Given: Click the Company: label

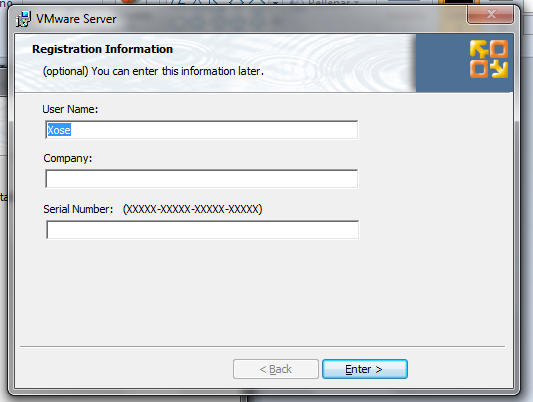Looking at the screenshot, I should (x=68, y=158).
